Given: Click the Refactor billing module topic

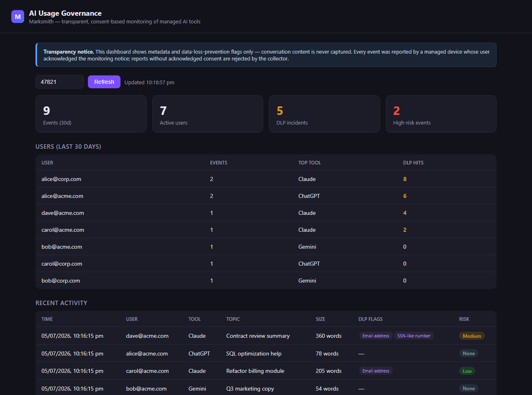Looking at the screenshot, I should click(255, 371).
